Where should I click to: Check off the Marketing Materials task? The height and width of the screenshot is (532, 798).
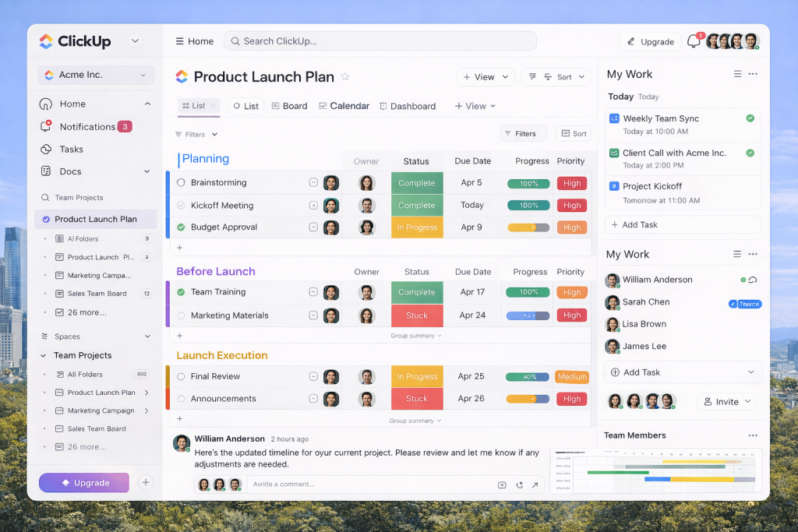(x=181, y=315)
